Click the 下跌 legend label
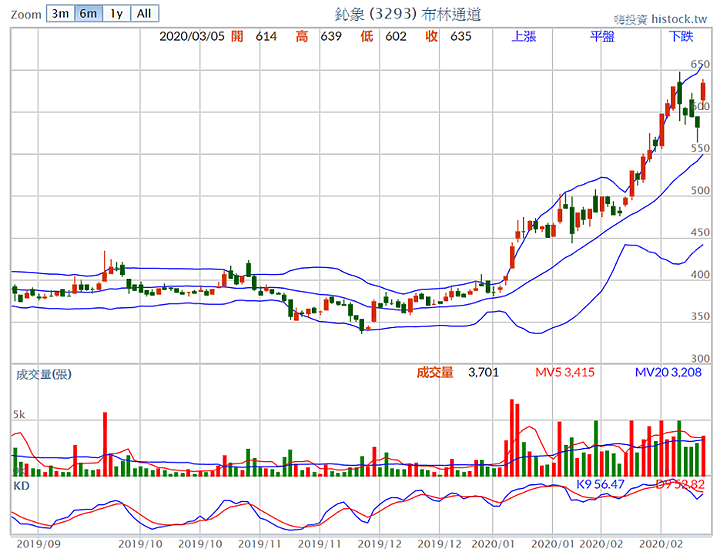 pos(681,36)
